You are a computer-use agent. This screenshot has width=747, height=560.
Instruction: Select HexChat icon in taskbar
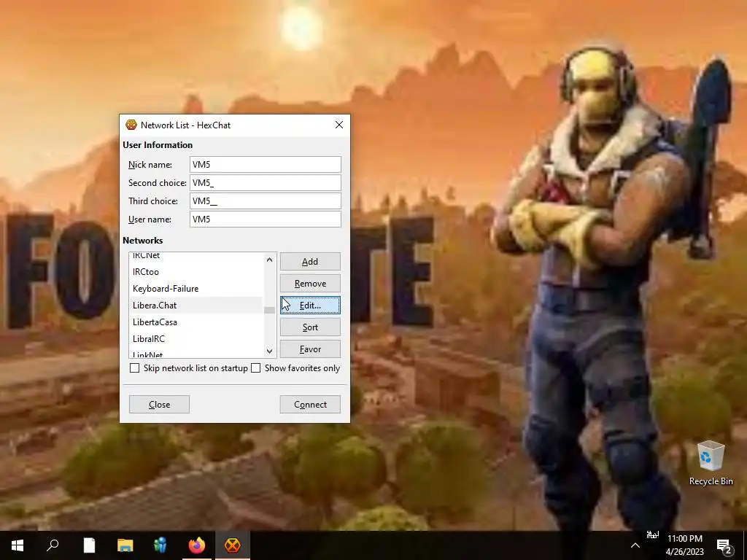coord(233,545)
